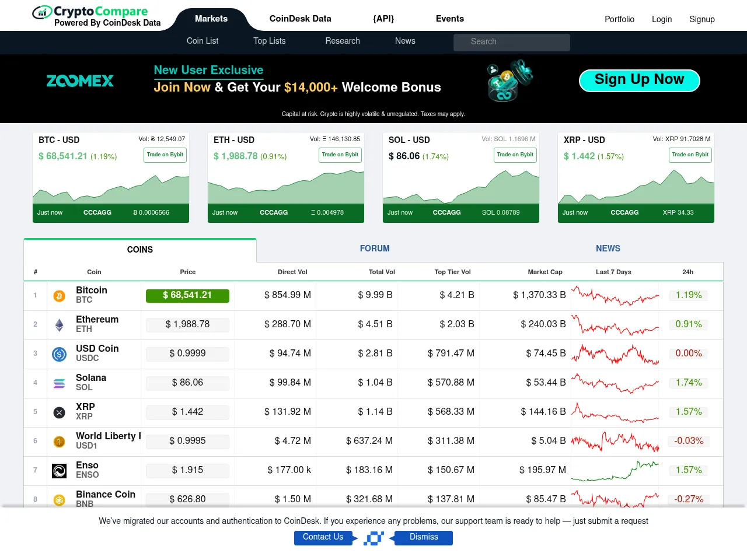The width and height of the screenshot is (747, 560).
Task: Click the Dropbox icon in the migration banner
Action: tap(373, 538)
